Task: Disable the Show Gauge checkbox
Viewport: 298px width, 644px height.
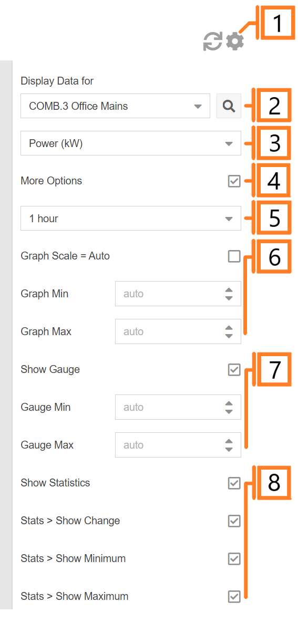Action: [234, 370]
